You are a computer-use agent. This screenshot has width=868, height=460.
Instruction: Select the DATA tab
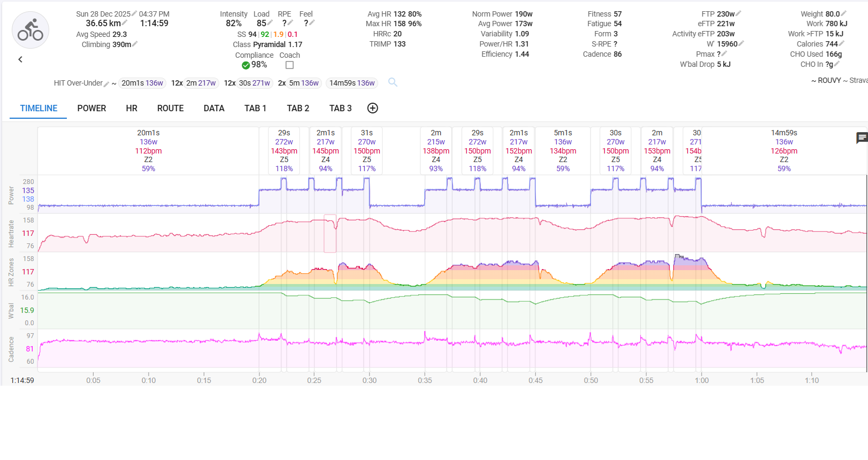[x=214, y=108]
